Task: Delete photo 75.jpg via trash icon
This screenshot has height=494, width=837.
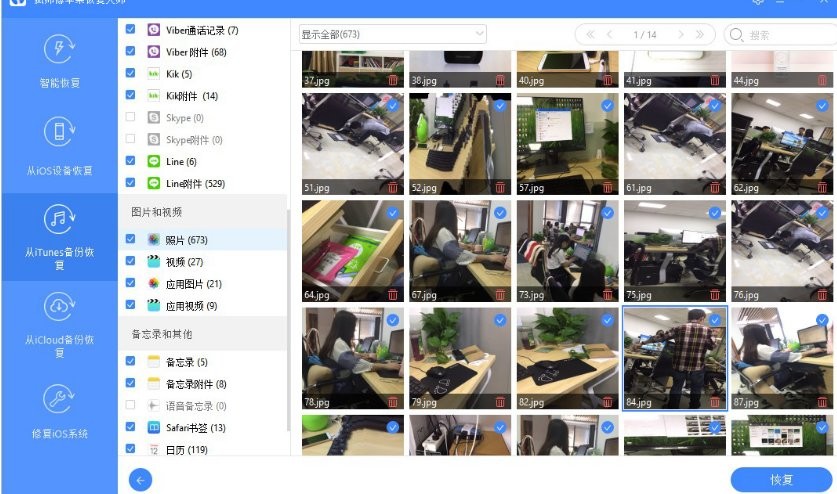Action: (x=715, y=294)
